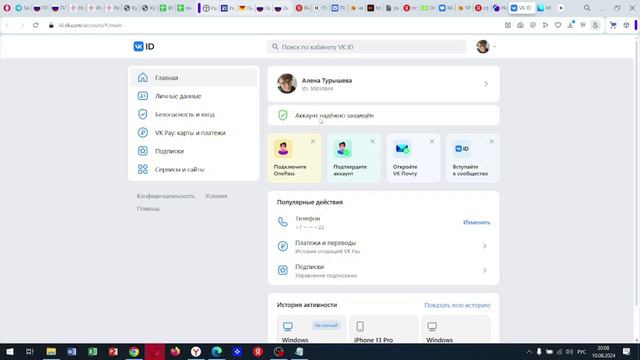The height and width of the screenshot is (360, 640).
Task: Click the page vertical scrollbar
Action: [x=637, y=171]
